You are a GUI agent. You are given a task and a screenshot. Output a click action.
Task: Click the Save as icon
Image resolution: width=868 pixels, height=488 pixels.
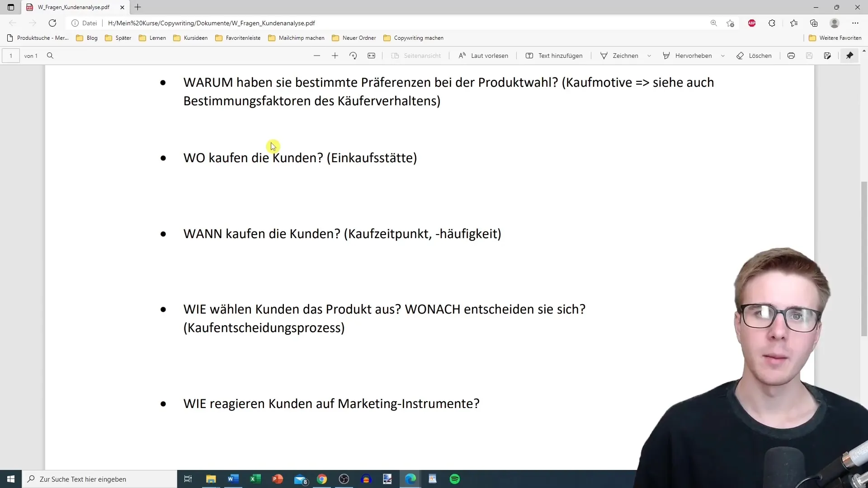coord(827,56)
